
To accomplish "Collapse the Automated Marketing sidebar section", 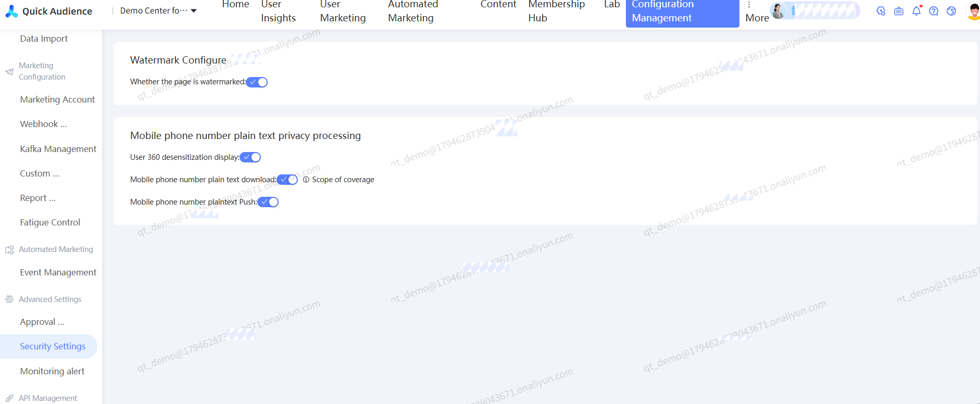I will pos(56,249).
